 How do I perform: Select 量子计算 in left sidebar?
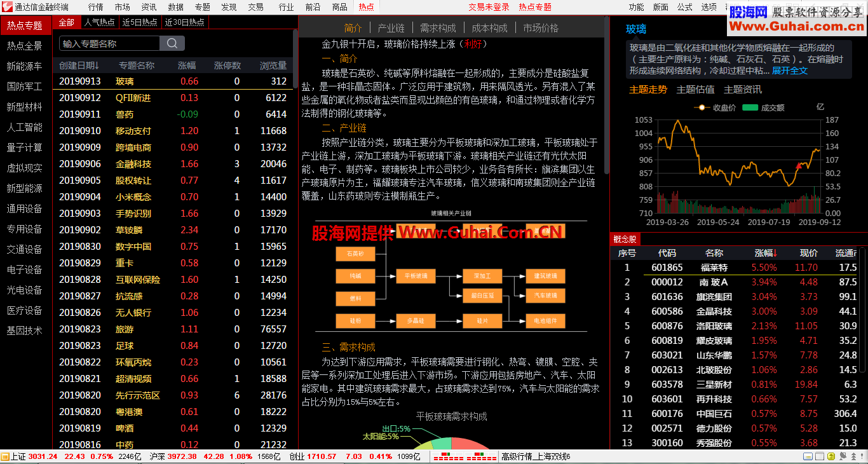pos(25,147)
